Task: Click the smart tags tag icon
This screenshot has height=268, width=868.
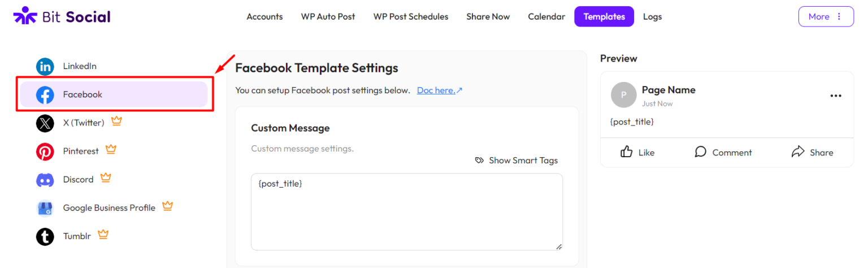Action: click(x=479, y=161)
